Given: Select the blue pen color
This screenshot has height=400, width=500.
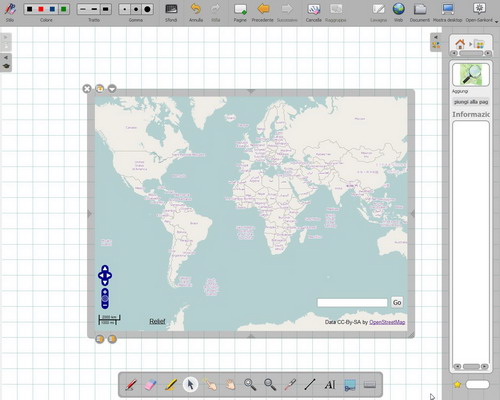Looking at the screenshot, I should pyautogui.click(x=52, y=9).
